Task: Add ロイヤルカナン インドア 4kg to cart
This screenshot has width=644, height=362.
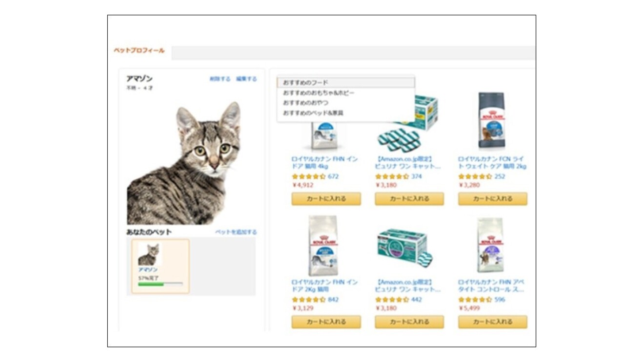Action: (326, 199)
